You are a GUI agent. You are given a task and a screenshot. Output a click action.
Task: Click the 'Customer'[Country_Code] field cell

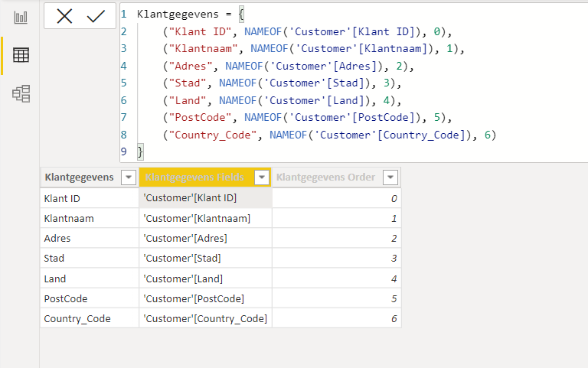coord(205,318)
